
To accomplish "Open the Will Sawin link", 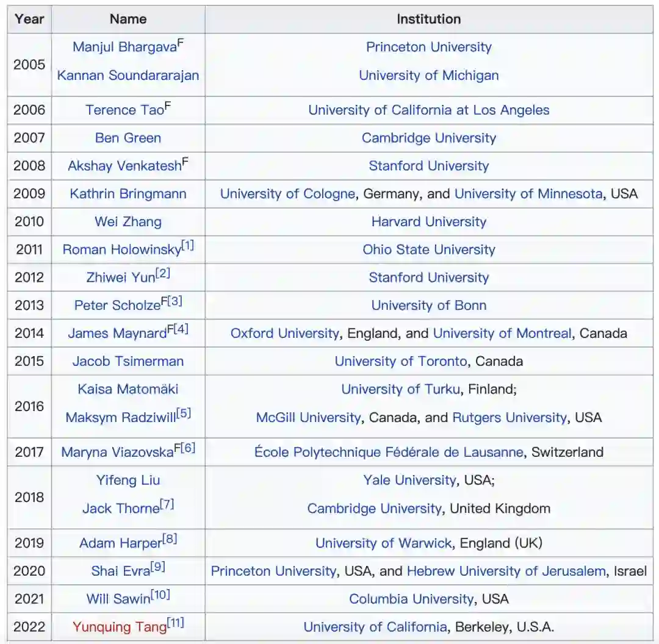I will [118, 599].
